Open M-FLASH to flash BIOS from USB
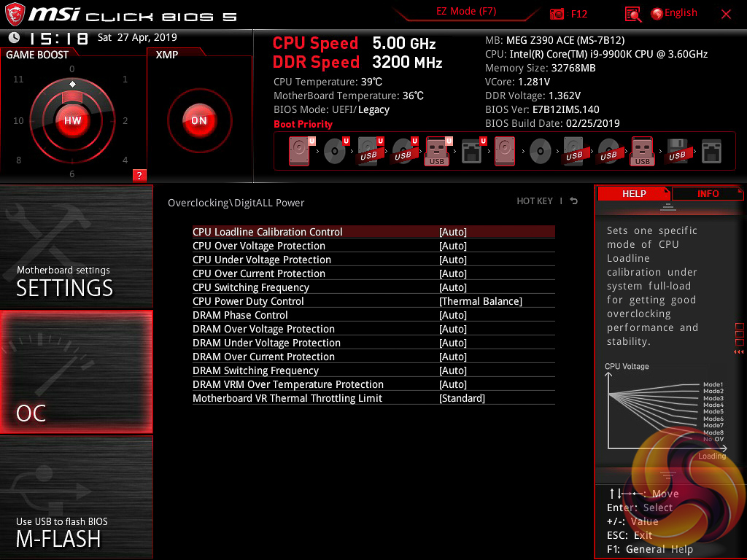Screen dimensions: 747x560 point(76,497)
